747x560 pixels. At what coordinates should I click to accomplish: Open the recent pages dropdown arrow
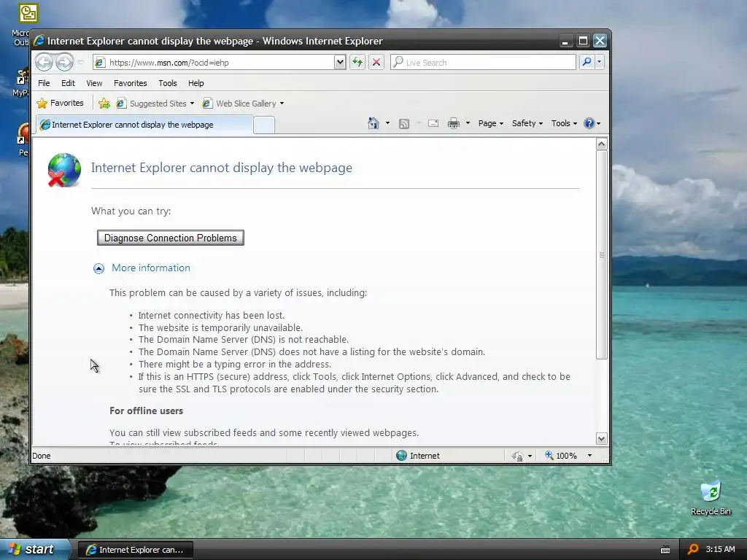click(x=80, y=63)
